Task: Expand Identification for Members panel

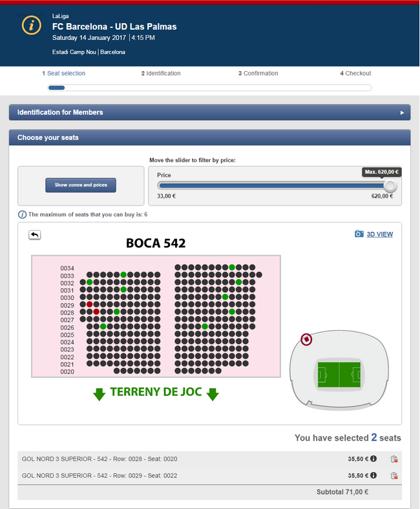Action: [210, 112]
